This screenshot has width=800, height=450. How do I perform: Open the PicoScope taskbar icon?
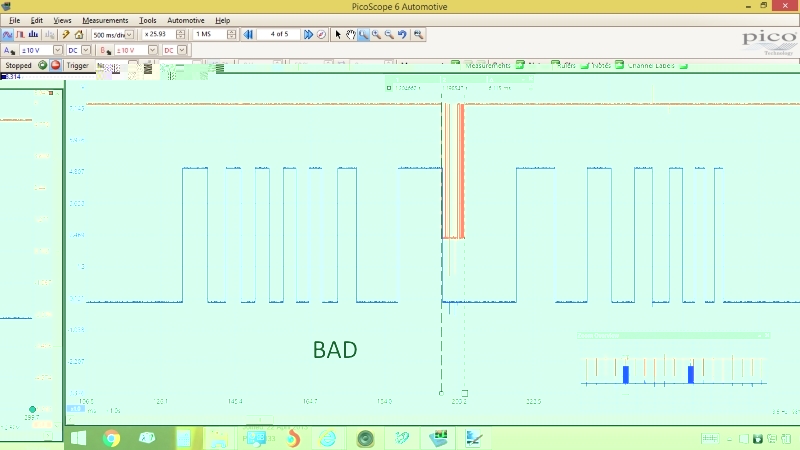tap(438, 438)
